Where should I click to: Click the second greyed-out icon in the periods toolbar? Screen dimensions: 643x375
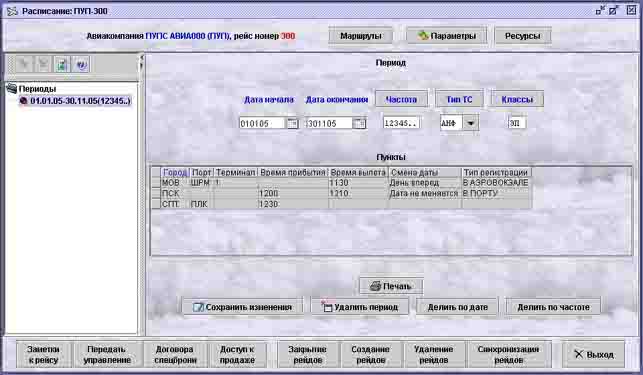point(43,64)
